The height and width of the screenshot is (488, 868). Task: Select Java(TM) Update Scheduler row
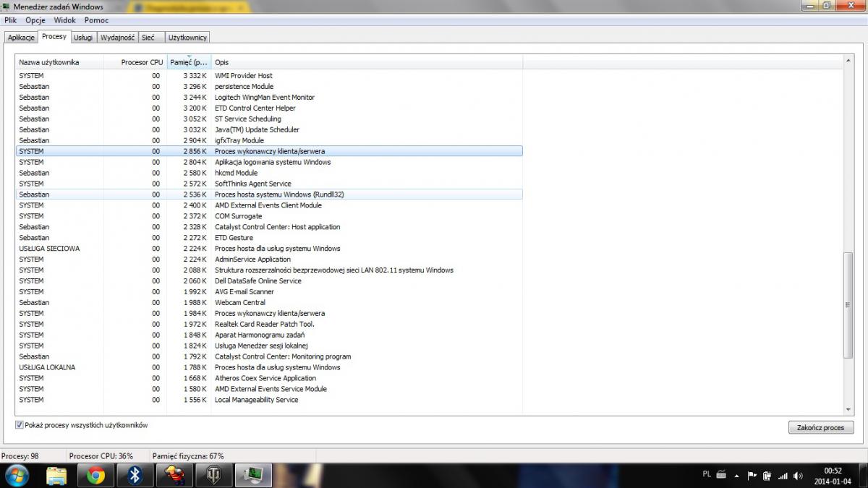click(269, 130)
